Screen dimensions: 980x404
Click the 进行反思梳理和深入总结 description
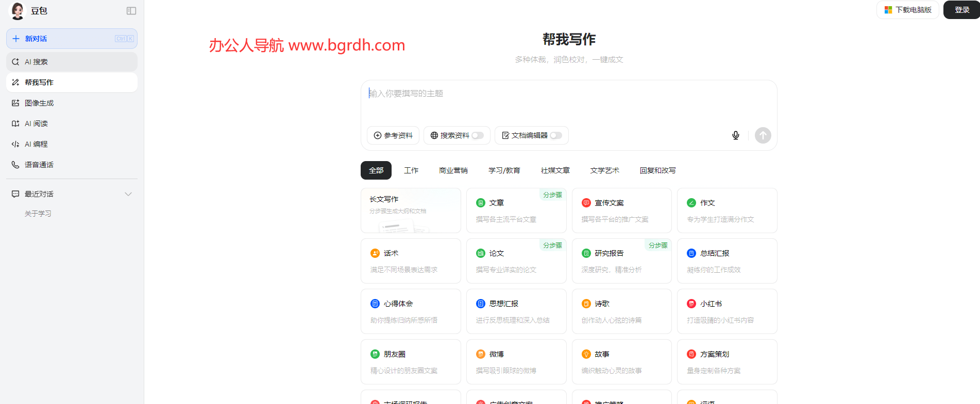point(513,320)
